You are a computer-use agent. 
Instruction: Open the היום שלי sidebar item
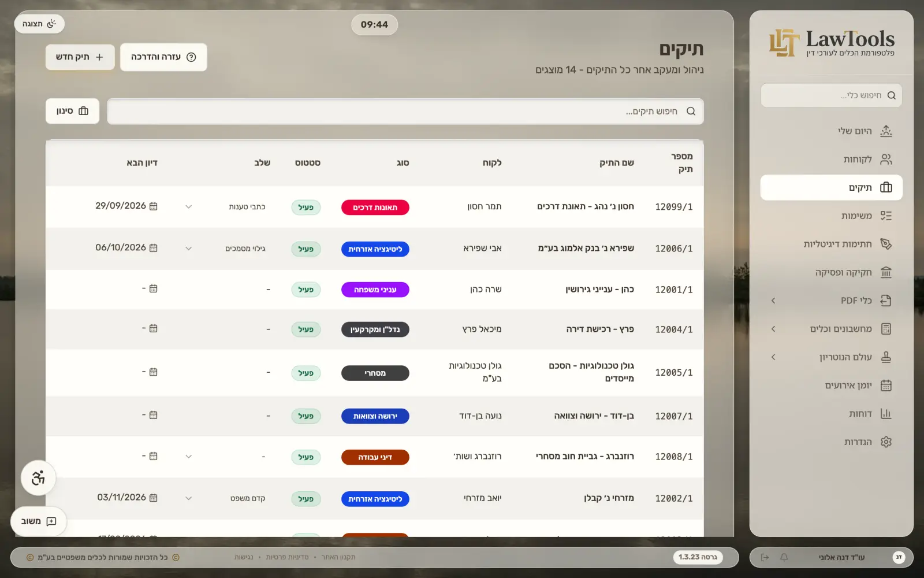pyautogui.click(x=831, y=131)
